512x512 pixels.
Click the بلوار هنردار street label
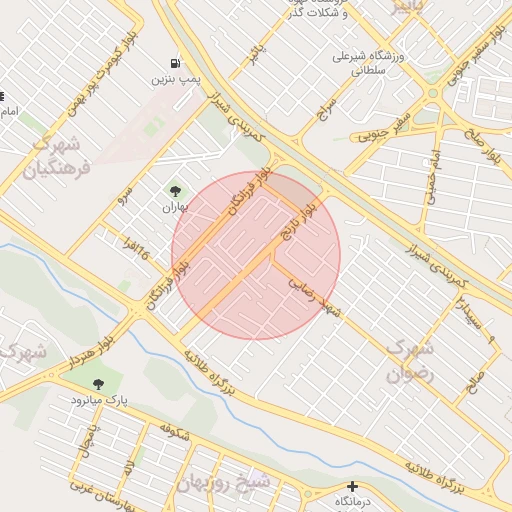click(91, 353)
